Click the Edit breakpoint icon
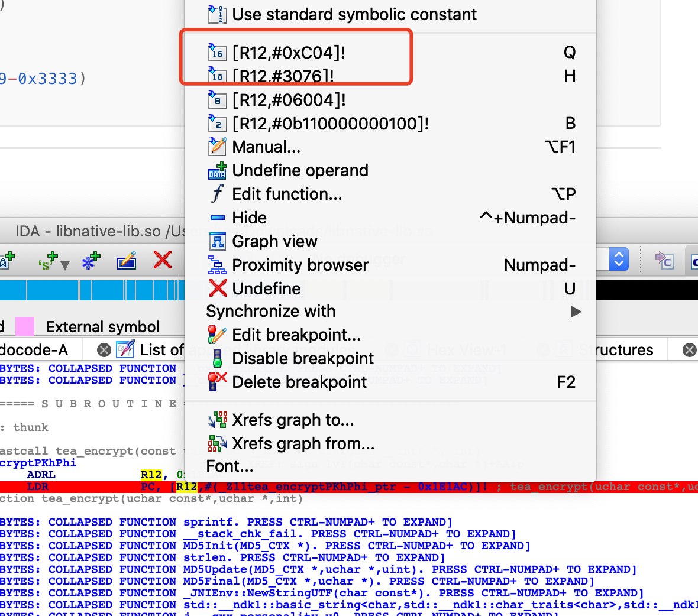Image resolution: width=698 pixels, height=616 pixels. coord(218,335)
